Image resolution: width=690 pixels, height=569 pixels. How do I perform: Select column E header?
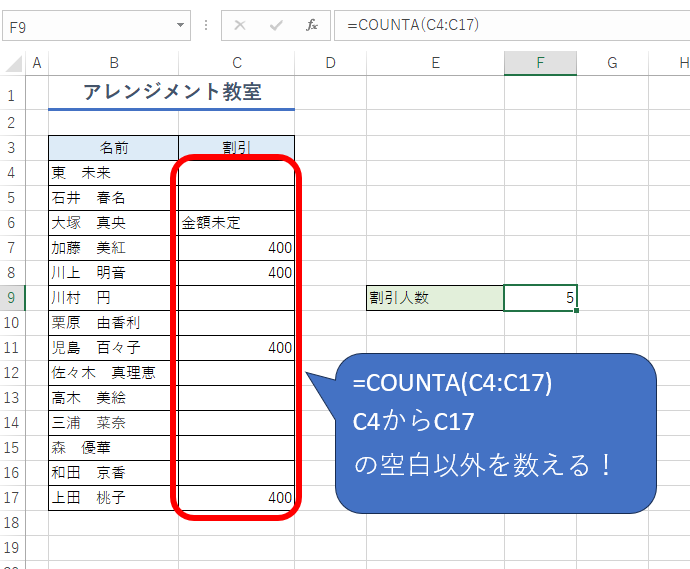click(435, 63)
